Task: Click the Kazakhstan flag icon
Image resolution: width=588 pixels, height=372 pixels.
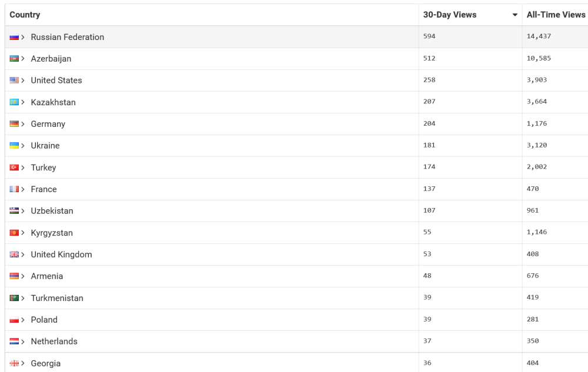Action: point(14,102)
